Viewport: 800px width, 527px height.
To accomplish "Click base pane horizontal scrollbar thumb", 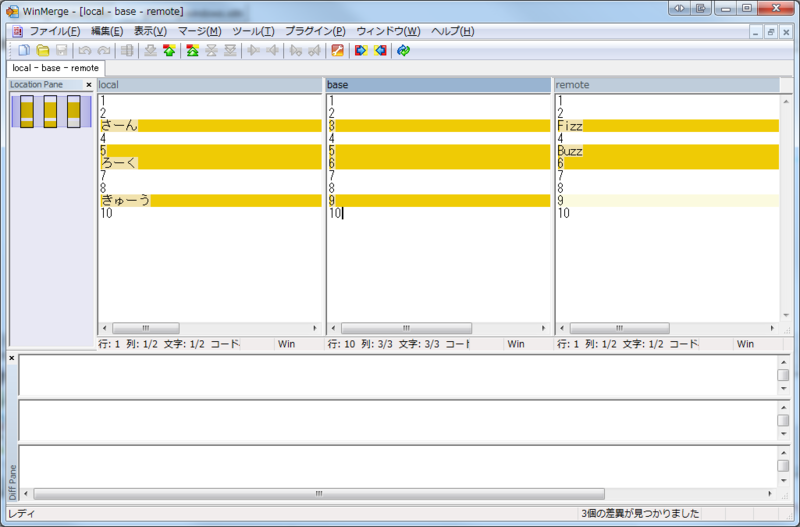I will pyautogui.click(x=406, y=328).
